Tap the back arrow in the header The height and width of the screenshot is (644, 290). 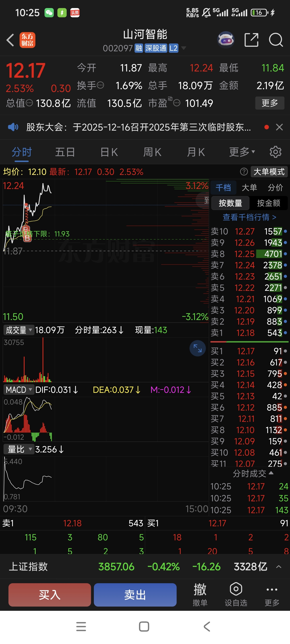pos(10,40)
